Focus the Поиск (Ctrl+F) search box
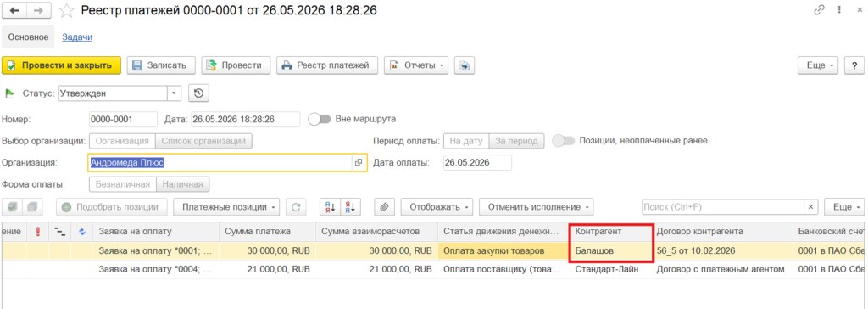The width and height of the screenshot is (868, 309). [x=723, y=207]
